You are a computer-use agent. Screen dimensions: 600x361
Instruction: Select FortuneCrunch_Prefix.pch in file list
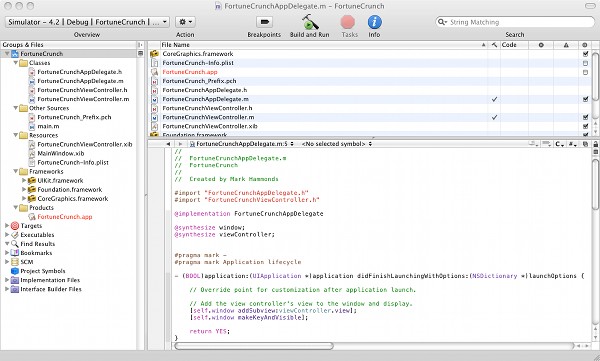(199, 81)
